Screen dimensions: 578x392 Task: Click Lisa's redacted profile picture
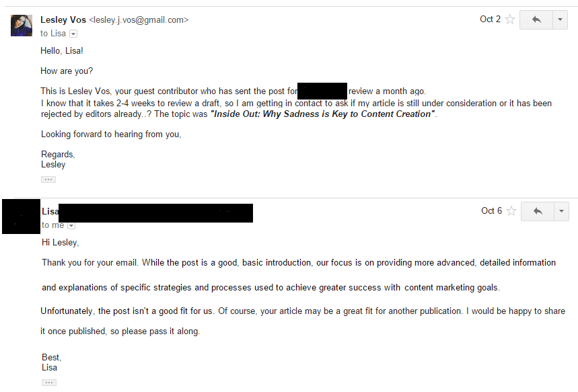tap(21, 217)
